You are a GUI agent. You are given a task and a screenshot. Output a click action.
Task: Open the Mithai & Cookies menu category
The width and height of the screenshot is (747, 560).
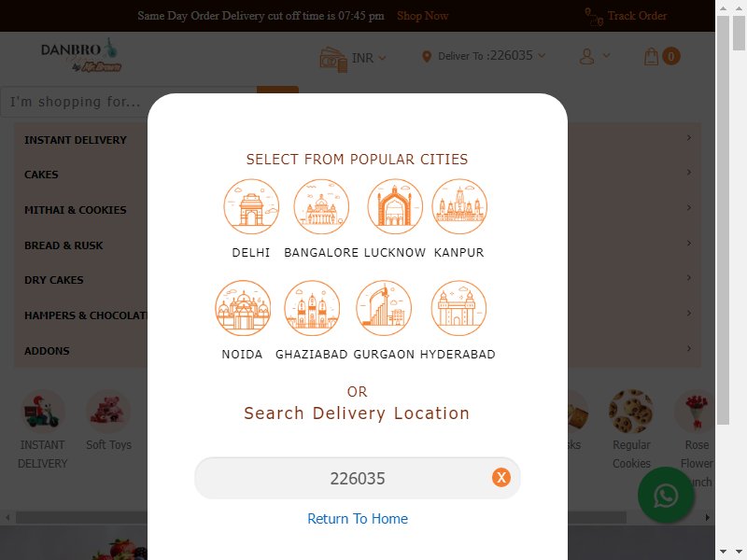point(76,210)
